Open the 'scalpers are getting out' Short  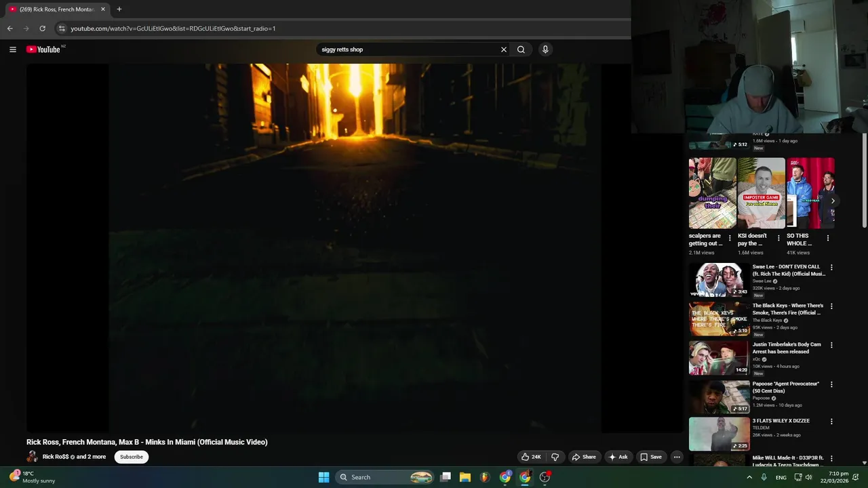[712, 193]
